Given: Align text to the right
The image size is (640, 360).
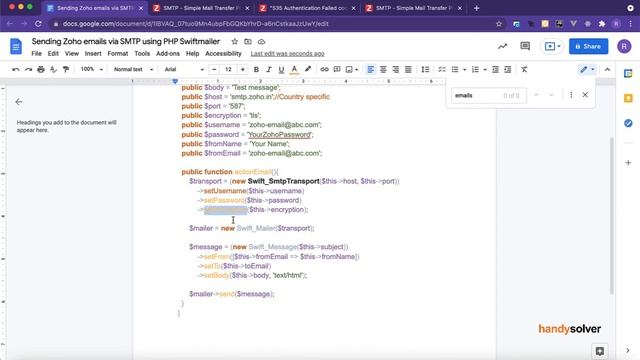Looking at the screenshot, I should tap(396, 70).
